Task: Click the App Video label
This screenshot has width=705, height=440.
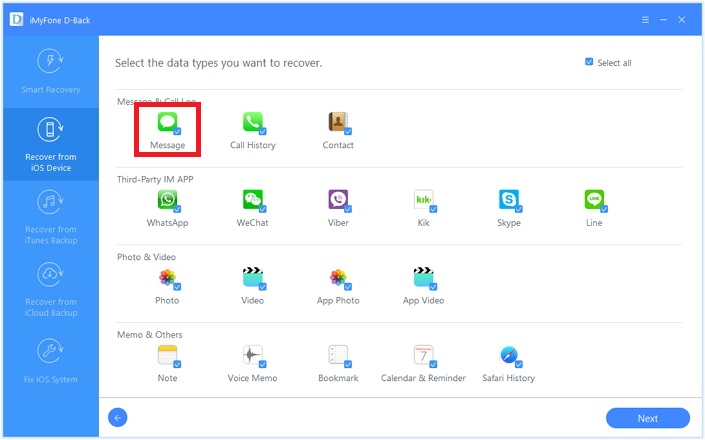Action: click(424, 301)
